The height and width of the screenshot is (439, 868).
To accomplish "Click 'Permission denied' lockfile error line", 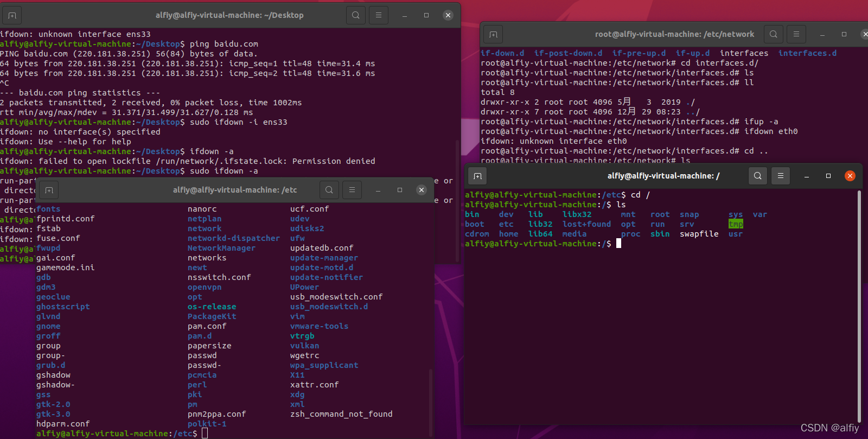I will point(188,161).
